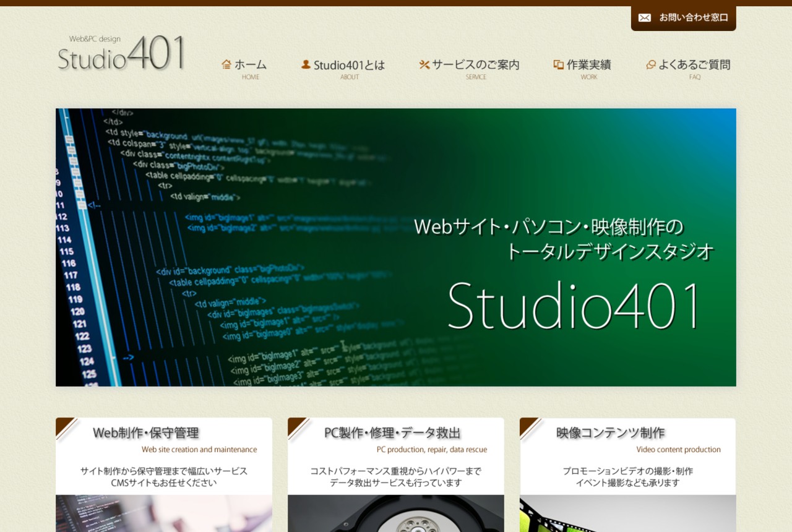The image size is (792, 532).
Task: Open the お問い合わせ窓口 contact link
Action: pos(684,18)
